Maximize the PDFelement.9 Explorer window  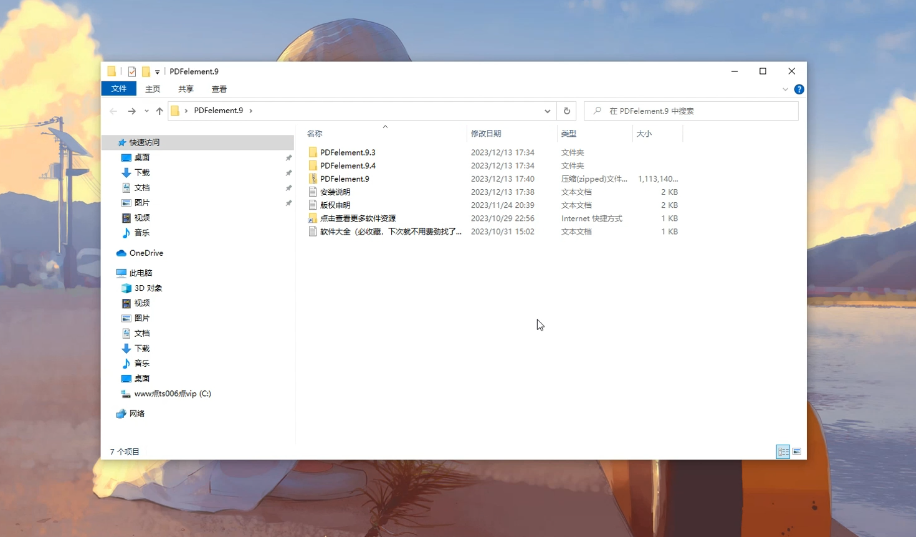click(x=762, y=71)
